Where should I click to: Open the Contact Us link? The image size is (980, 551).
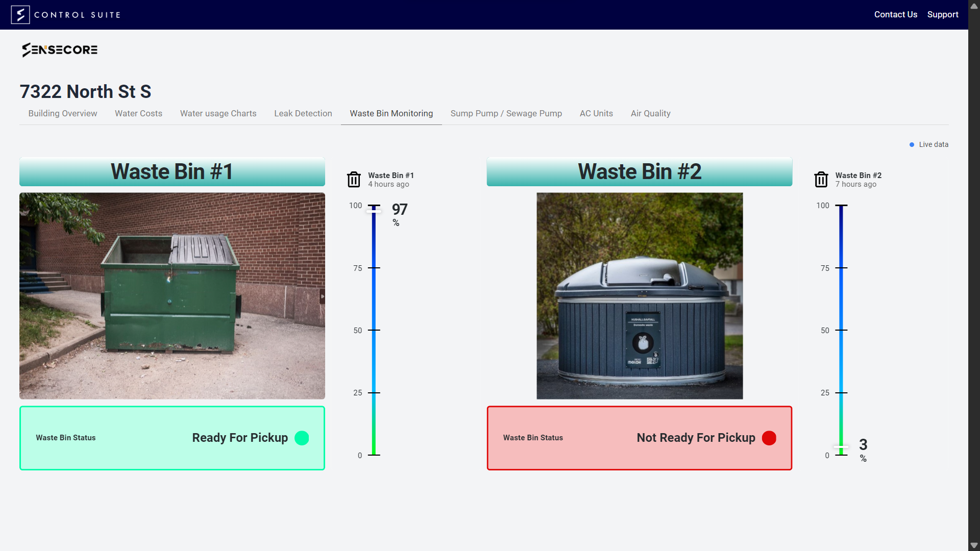coord(895,14)
